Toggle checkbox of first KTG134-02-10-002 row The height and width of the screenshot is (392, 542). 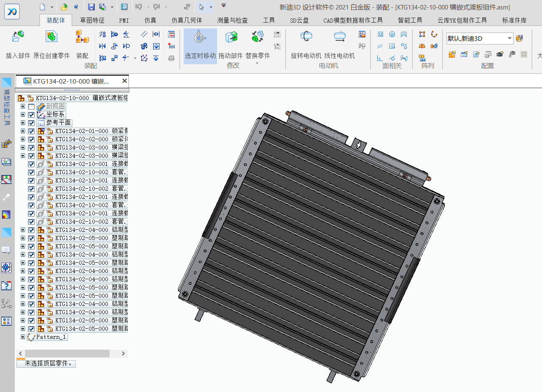pos(31,173)
